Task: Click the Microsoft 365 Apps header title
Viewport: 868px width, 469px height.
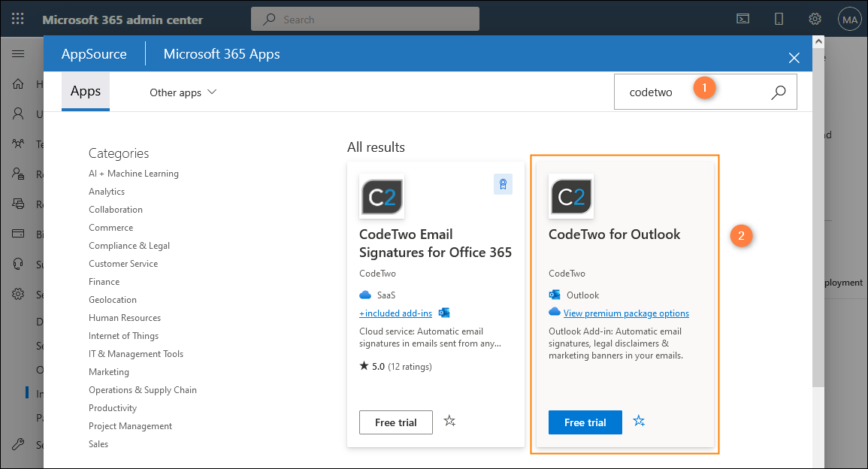Action: click(x=222, y=53)
